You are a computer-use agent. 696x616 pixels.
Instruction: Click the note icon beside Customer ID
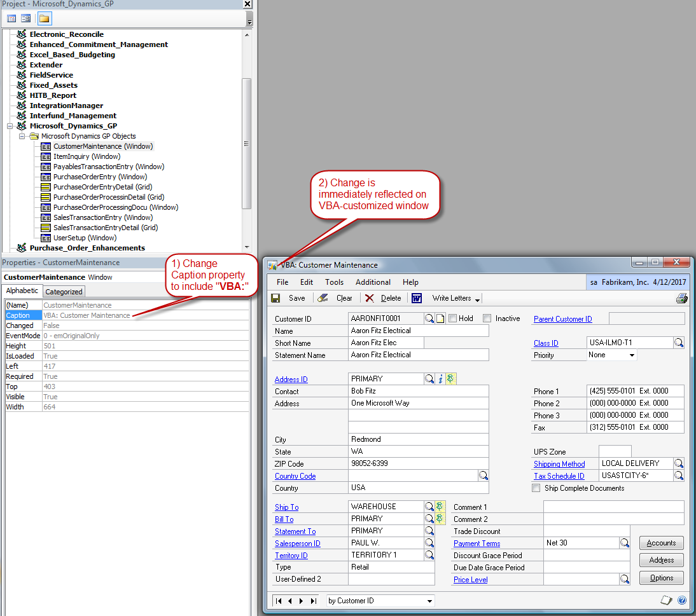point(440,318)
